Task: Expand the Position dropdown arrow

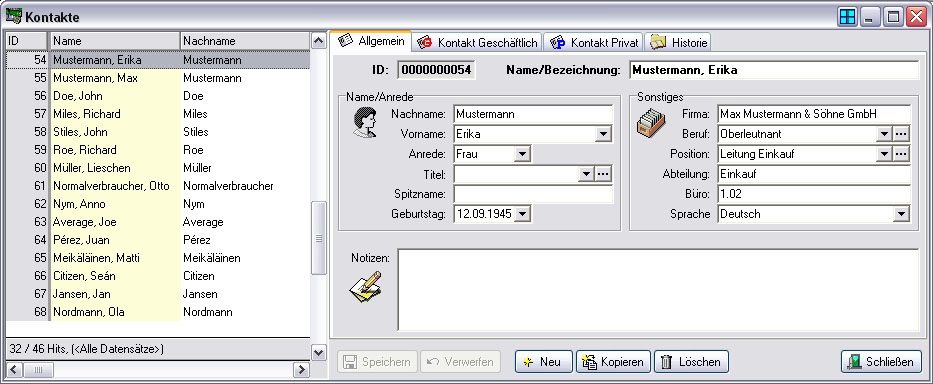Action: click(x=884, y=154)
